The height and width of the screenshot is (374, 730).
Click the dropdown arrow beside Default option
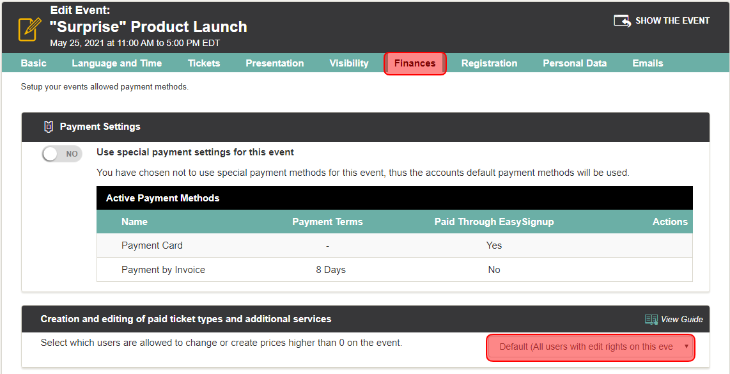tap(686, 347)
